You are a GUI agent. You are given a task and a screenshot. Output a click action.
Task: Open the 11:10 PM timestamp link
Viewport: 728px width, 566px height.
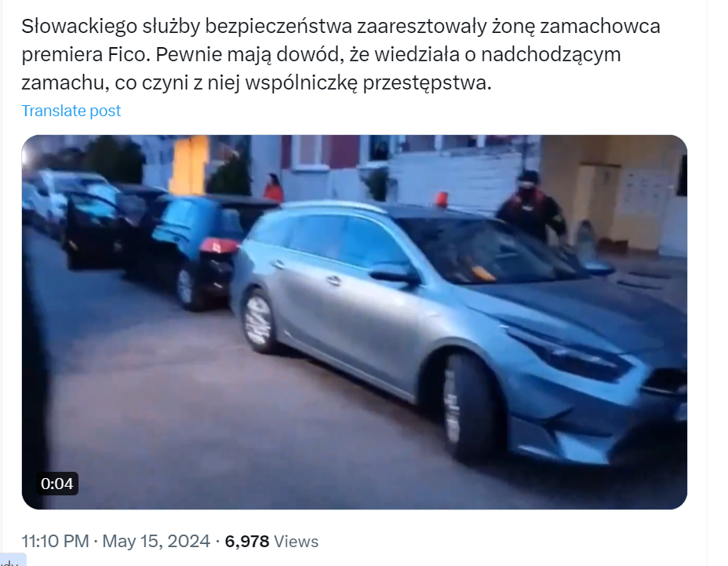(55, 542)
